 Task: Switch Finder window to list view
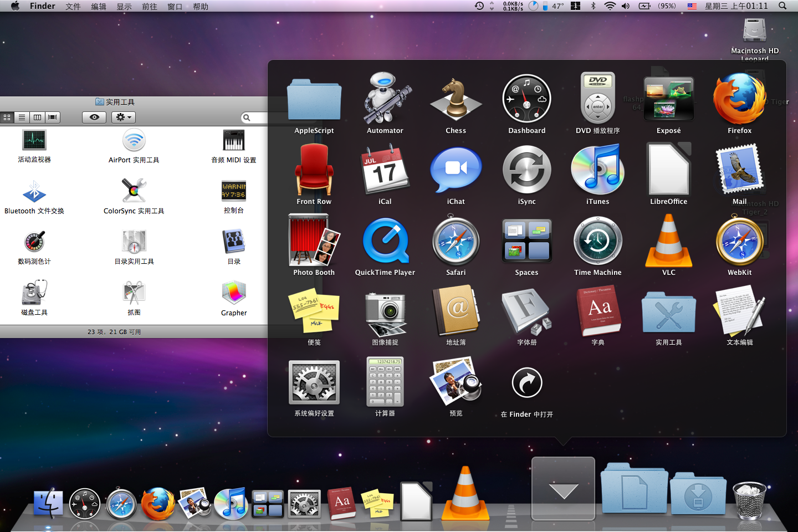click(x=22, y=117)
